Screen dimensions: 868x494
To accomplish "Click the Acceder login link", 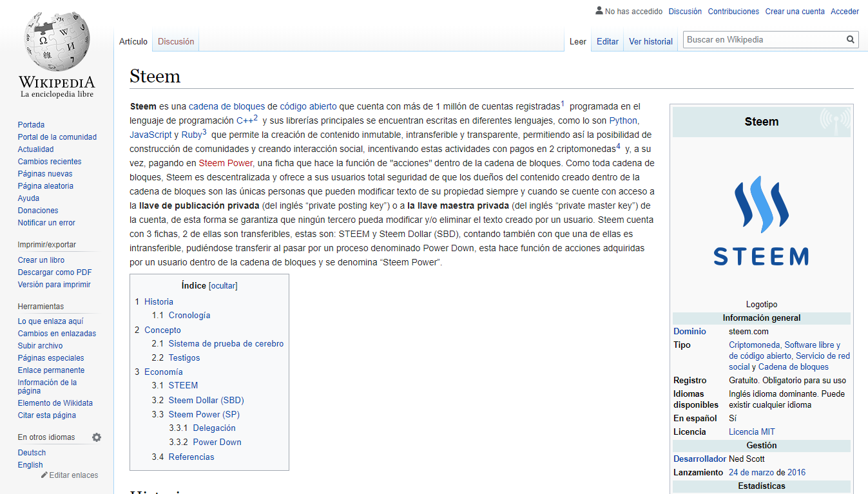I will click(x=845, y=12).
